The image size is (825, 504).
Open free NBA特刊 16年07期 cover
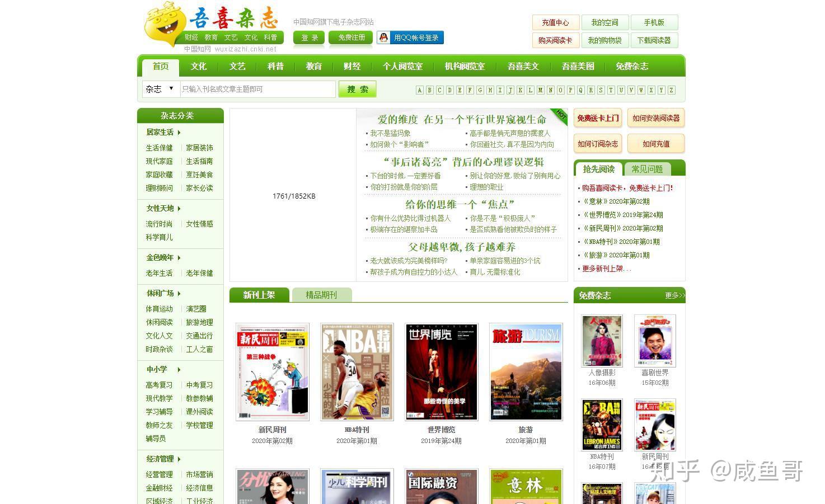click(602, 425)
